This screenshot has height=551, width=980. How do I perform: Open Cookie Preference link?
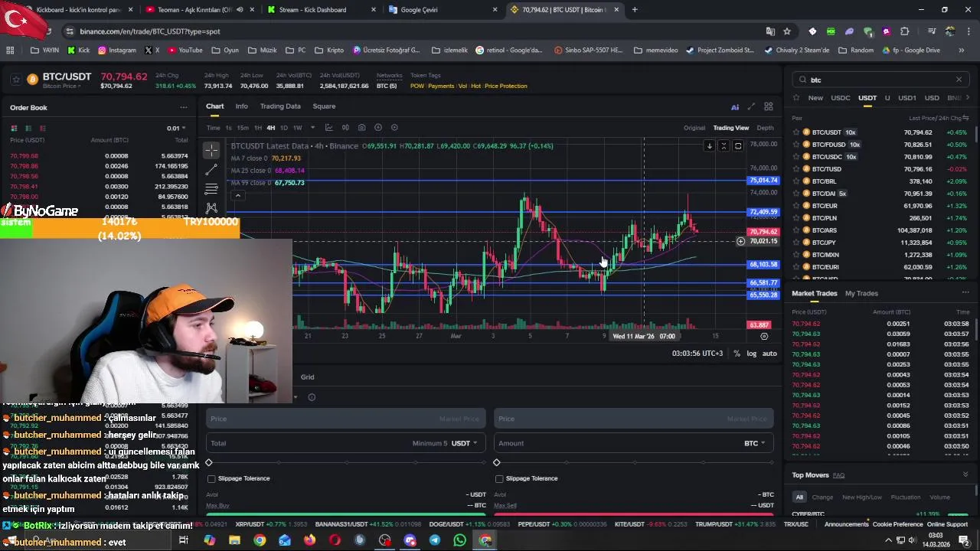(897, 524)
